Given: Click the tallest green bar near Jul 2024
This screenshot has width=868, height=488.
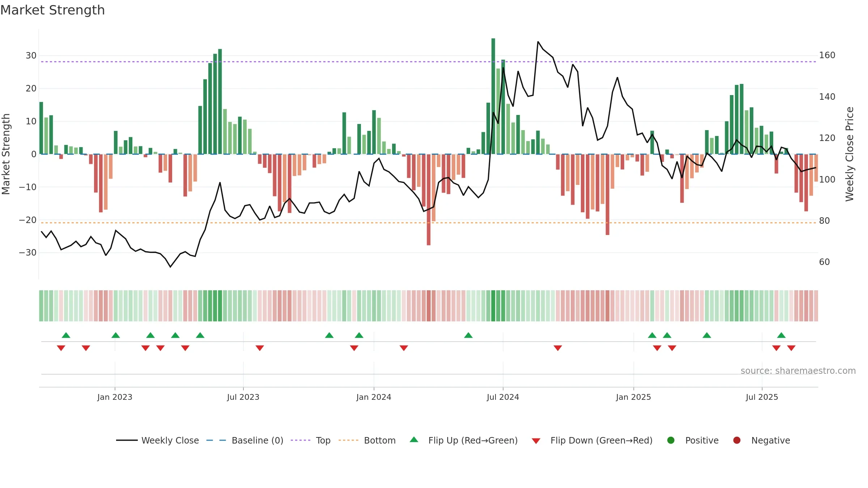Looking at the screenshot, I should click(x=493, y=96).
